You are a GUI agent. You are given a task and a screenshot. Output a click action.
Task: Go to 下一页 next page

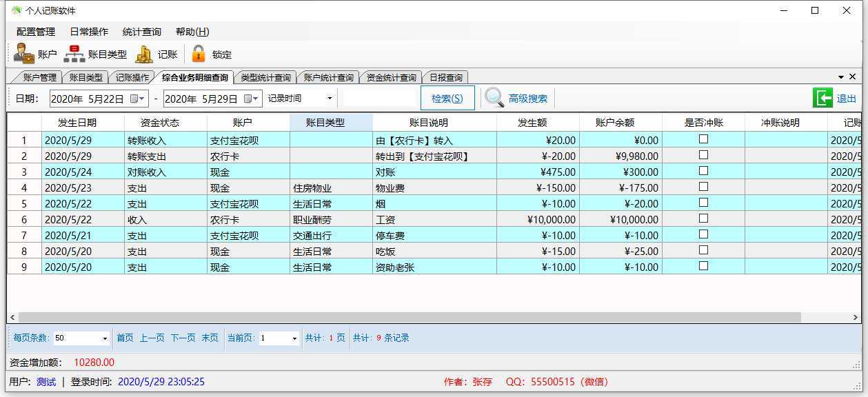click(183, 338)
